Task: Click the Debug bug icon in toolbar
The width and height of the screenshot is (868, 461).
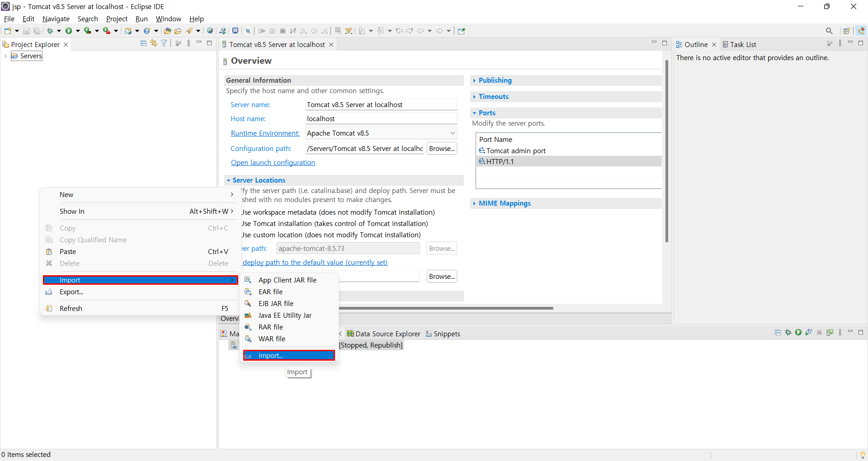Action: pos(50,31)
